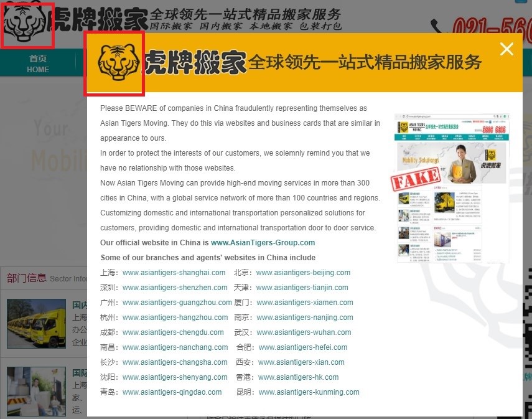This screenshot has height=419, width=532.
Task: Click the 'Please BEWARE of companies' warning line
Action: [233, 108]
